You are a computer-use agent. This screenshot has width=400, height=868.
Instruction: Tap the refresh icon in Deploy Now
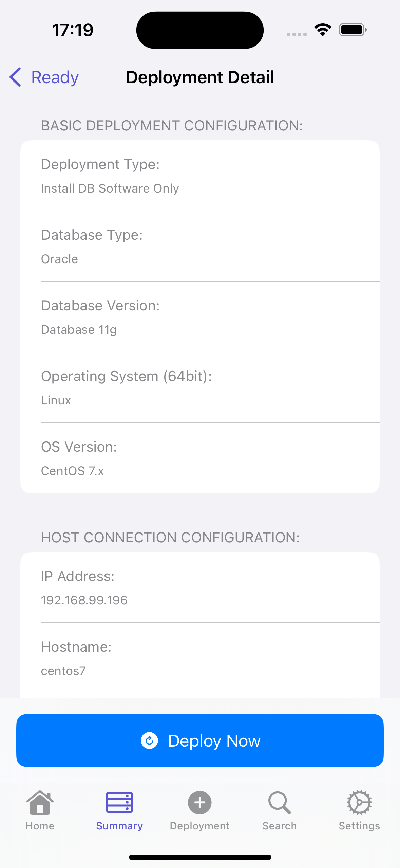(149, 740)
